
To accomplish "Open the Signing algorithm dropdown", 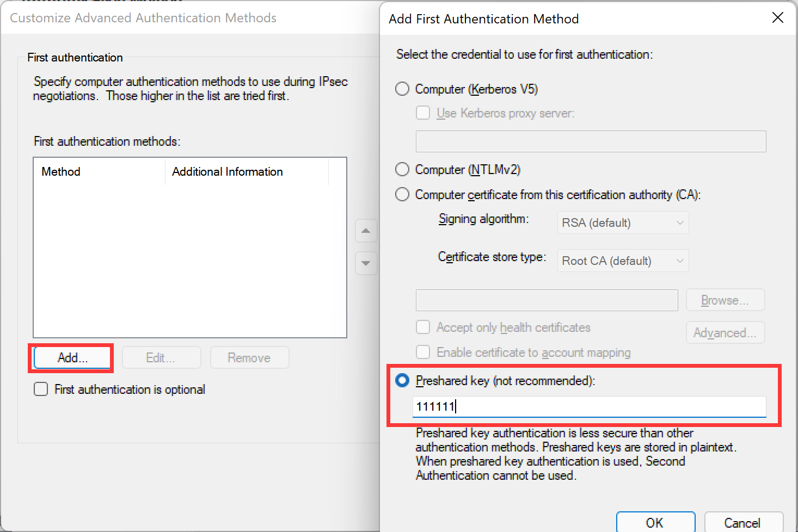I will tap(623, 222).
